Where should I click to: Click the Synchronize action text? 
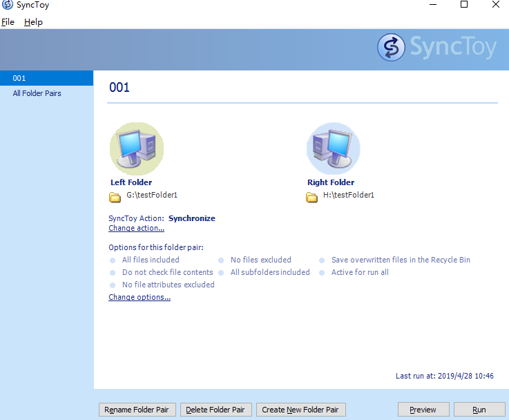[x=192, y=218]
